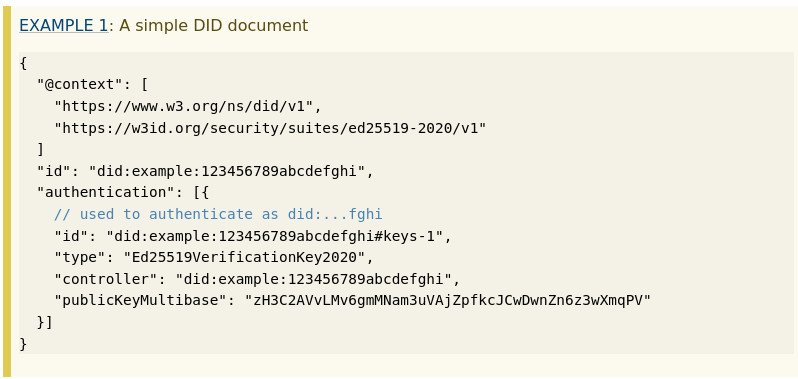Click the closing "]" of the @context array
The width and height of the screenshot is (798, 379).
pos(41,150)
